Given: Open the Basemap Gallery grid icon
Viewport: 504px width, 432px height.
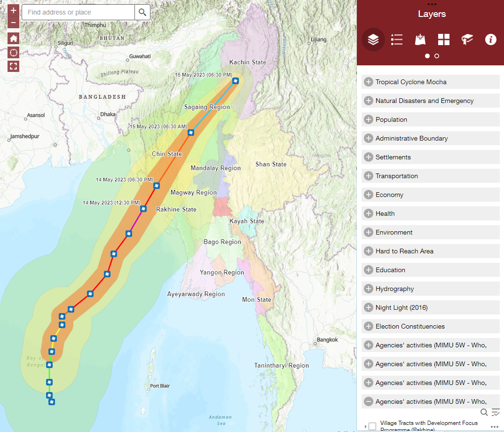Looking at the screenshot, I should point(444,39).
